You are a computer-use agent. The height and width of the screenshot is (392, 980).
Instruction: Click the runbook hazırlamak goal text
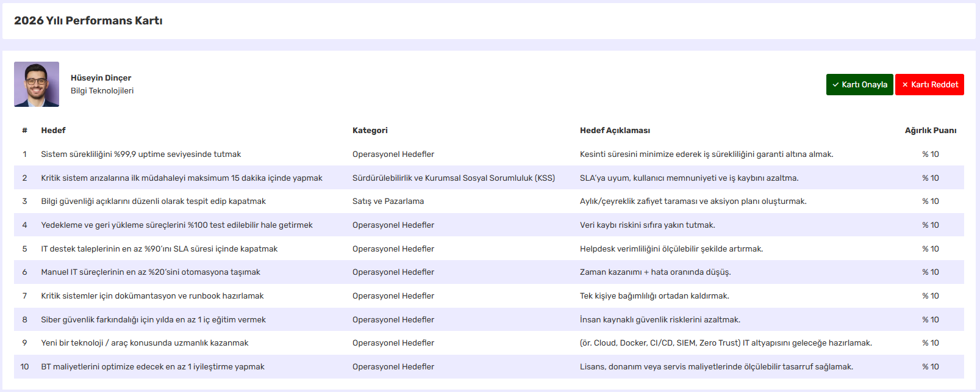(152, 296)
